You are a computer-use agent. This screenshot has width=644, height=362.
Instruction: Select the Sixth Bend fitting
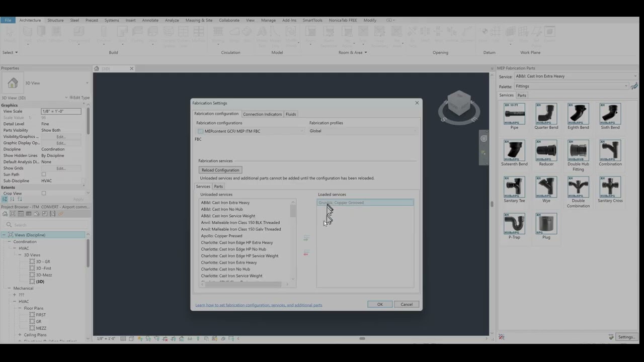pos(610,116)
